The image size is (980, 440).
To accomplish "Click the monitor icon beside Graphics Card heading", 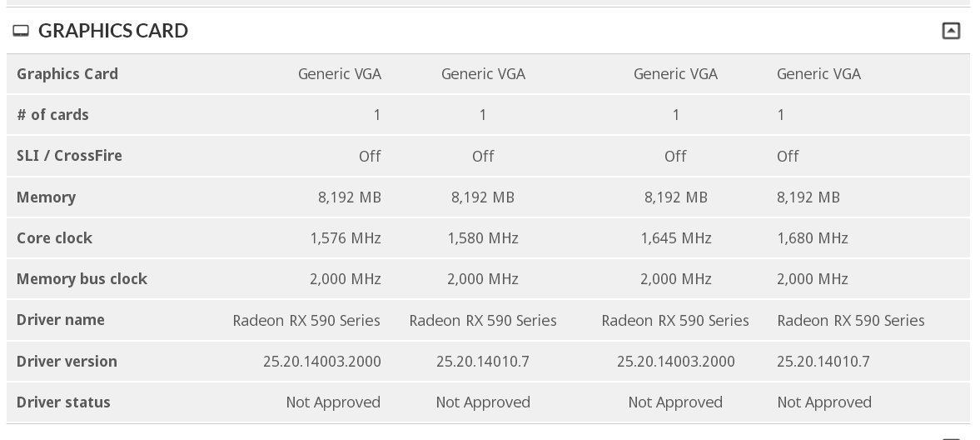I will point(21,32).
